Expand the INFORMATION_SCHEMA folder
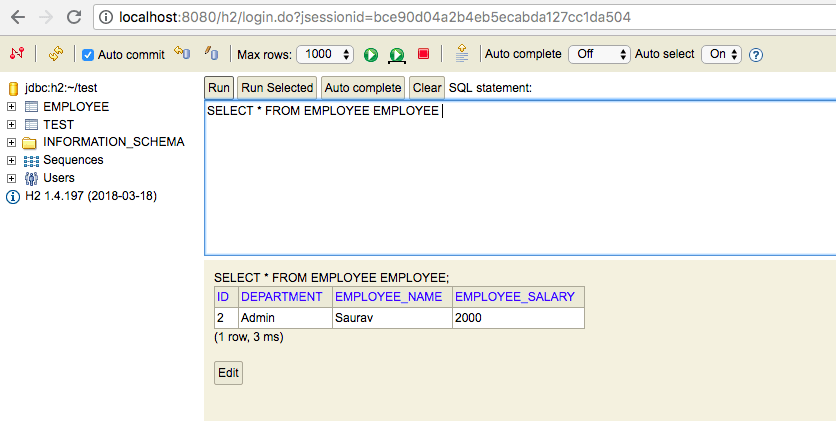Screen dimensions: 836x421 (11, 142)
